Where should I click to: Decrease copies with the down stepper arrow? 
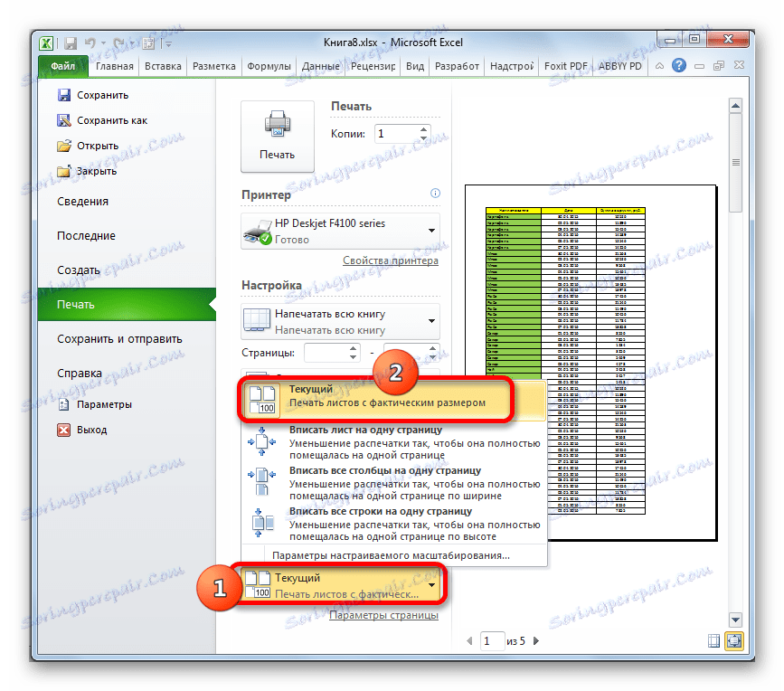click(x=424, y=138)
